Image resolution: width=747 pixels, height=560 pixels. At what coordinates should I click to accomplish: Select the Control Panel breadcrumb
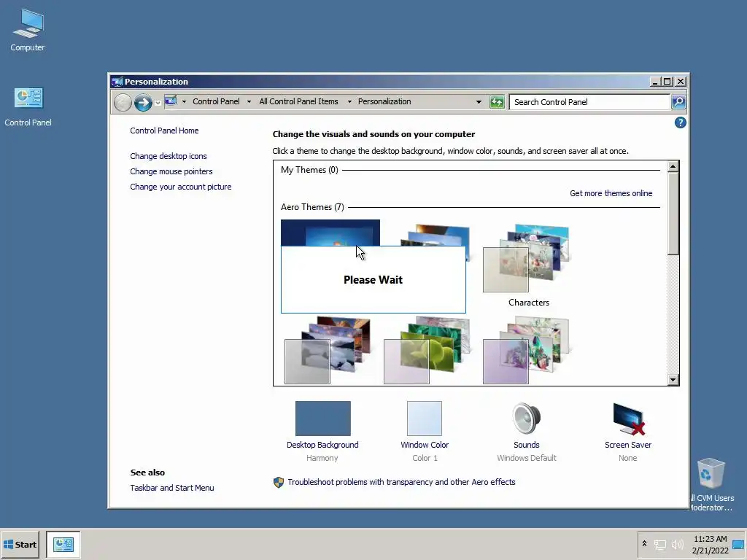point(216,101)
